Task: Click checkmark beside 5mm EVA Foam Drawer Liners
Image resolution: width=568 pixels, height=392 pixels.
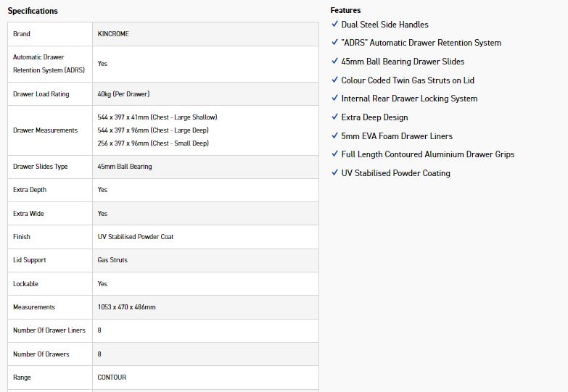Action: click(x=334, y=135)
